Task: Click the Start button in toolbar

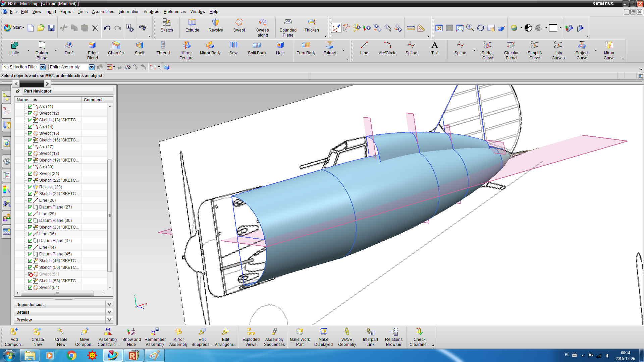Action: (x=14, y=27)
